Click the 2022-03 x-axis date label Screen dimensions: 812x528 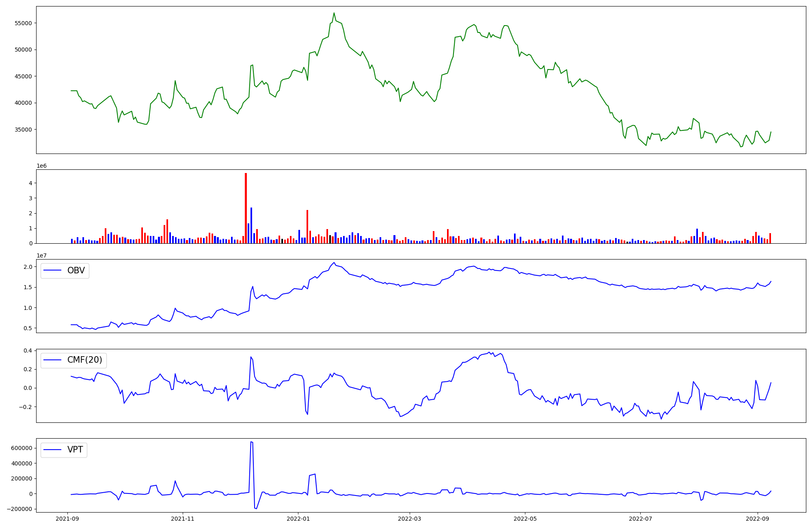click(410, 519)
